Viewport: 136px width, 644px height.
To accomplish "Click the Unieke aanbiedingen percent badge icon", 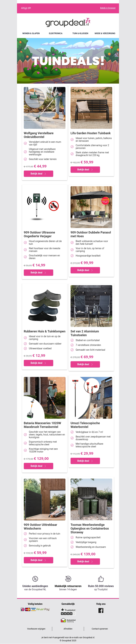I will [35, 579].
